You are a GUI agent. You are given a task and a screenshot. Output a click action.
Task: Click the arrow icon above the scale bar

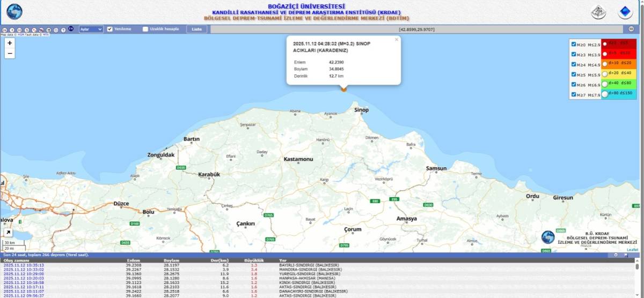[9, 233]
